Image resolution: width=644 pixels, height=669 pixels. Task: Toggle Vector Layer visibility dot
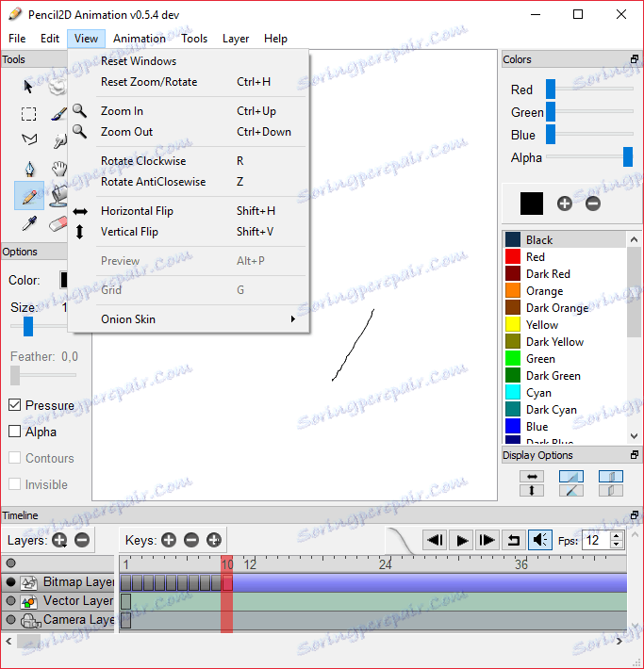point(11,601)
